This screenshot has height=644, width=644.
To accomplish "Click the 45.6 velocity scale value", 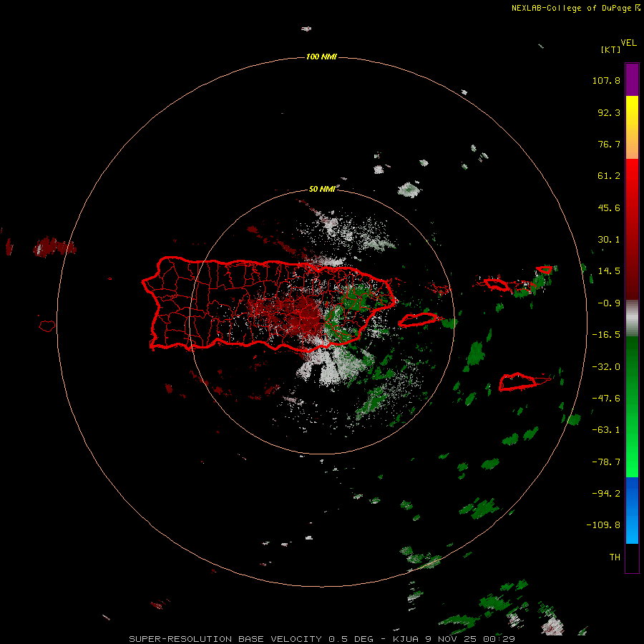I will tap(609, 208).
